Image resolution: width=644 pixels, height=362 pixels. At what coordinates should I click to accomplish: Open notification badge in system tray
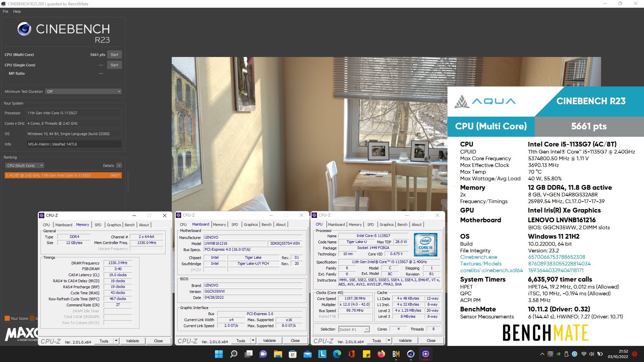tap(635, 354)
